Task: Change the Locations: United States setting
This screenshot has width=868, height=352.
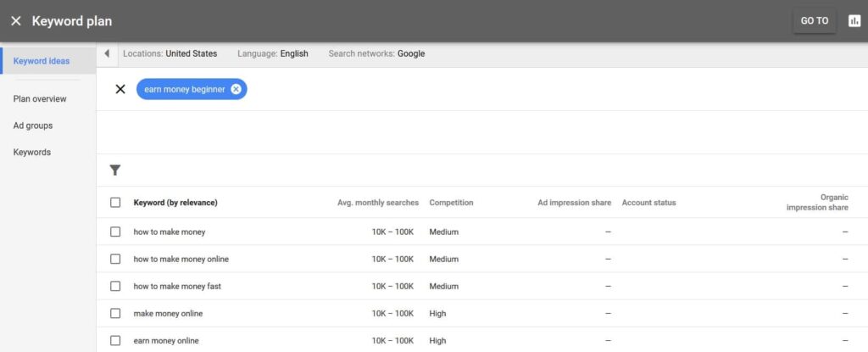Action: [170, 53]
